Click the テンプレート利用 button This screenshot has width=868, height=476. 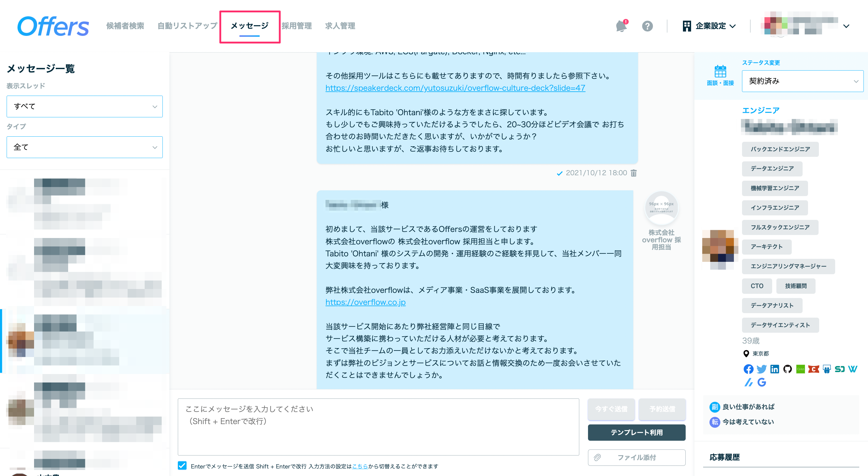637,433
